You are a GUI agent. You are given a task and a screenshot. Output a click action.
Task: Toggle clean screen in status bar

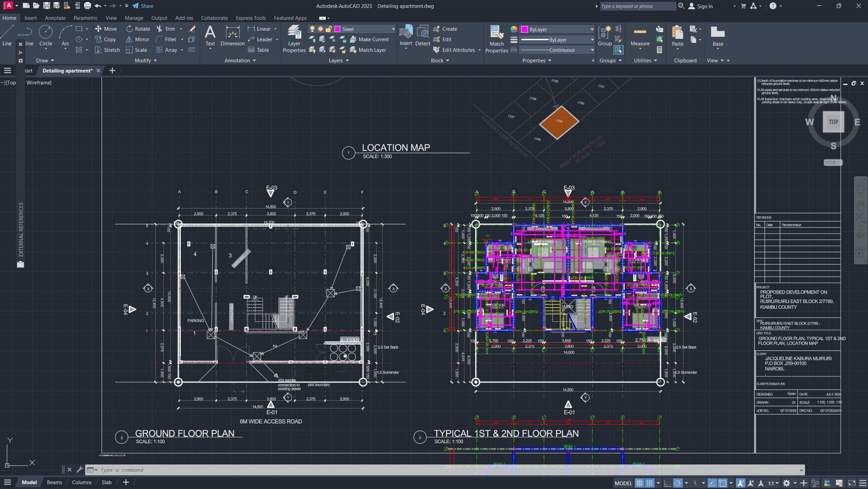tap(852, 483)
